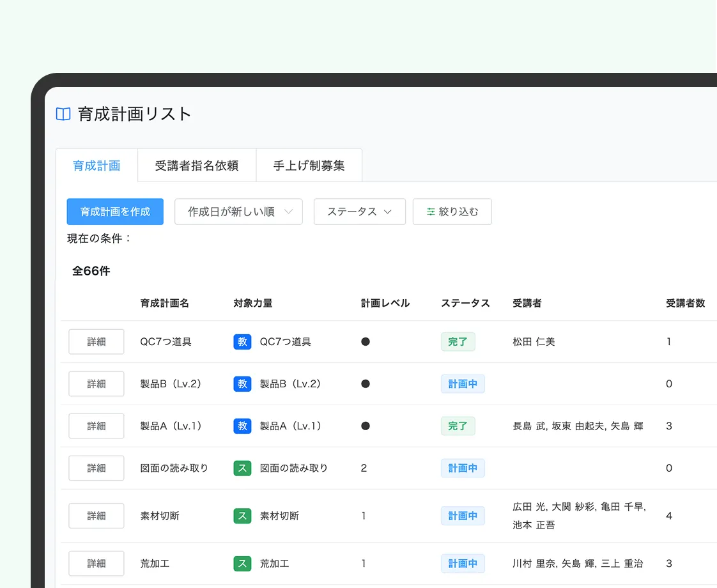View 詳細 of the 素材切断 plan
Screen dimensions: 717x588
(x=96, y=516)
